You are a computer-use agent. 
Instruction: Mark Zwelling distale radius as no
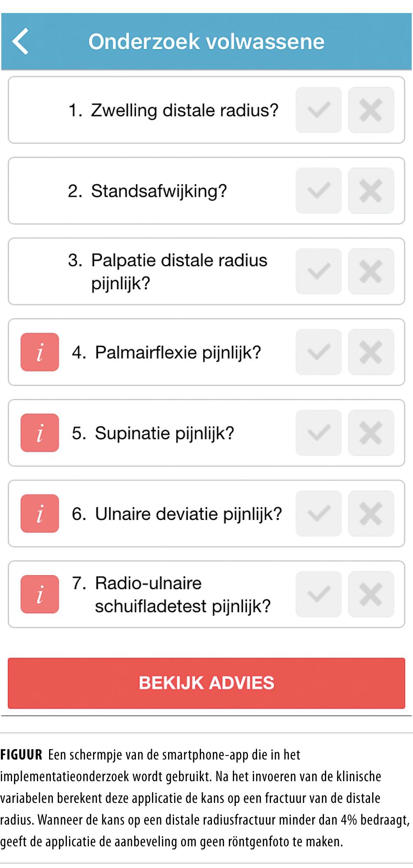click(371, 110)
